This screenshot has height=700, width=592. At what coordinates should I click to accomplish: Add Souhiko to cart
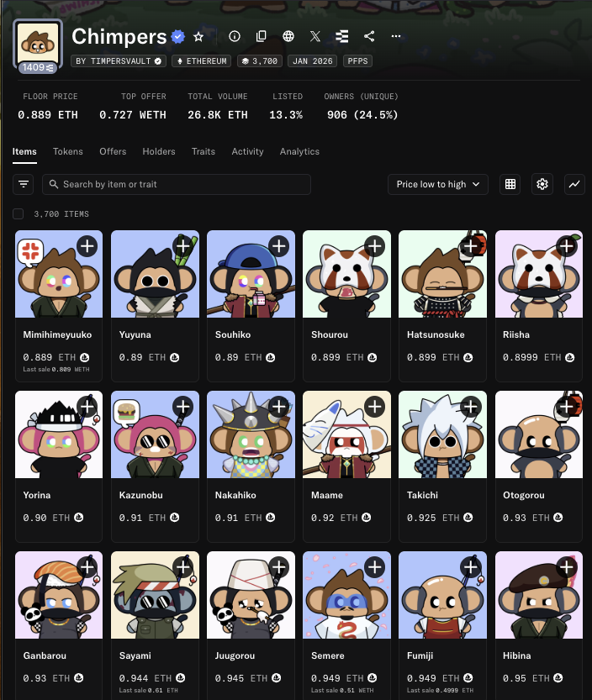(x=279, y=246)
